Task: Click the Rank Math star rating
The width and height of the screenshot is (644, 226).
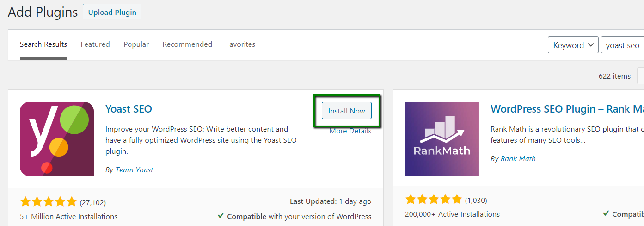Action: (x=434, y=200)
